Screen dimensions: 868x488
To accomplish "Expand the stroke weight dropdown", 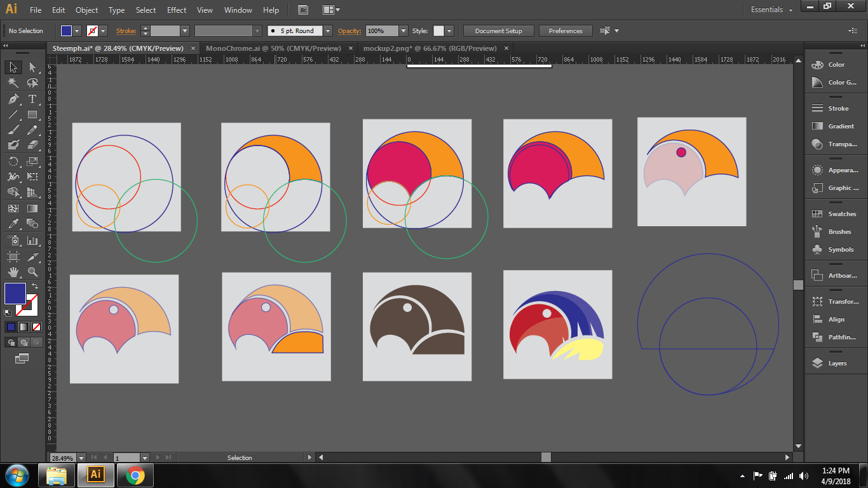I will (x=185, y=30).
